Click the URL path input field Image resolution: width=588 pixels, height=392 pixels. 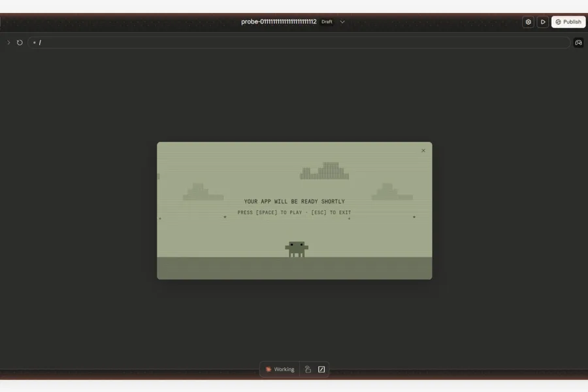pos(299,42)
